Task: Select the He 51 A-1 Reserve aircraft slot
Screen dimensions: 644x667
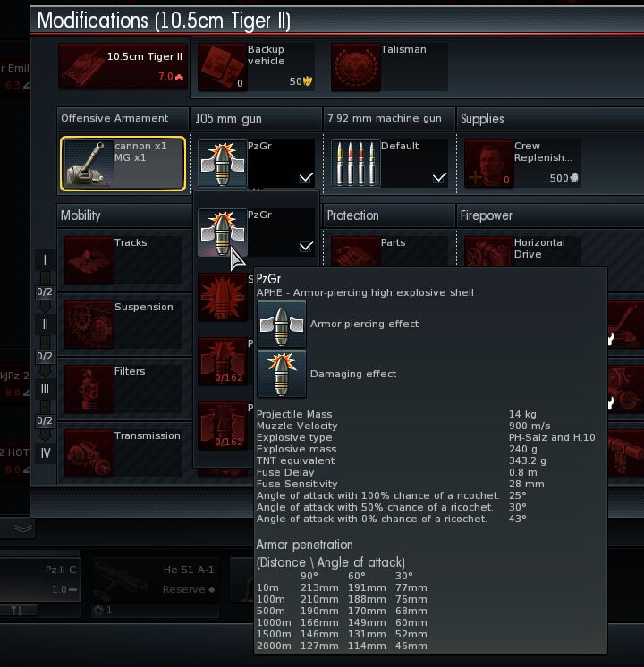Action: click(156, 579)
